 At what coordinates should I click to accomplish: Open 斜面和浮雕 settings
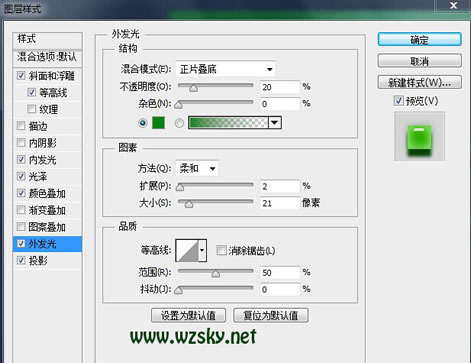tap(51, 76)
